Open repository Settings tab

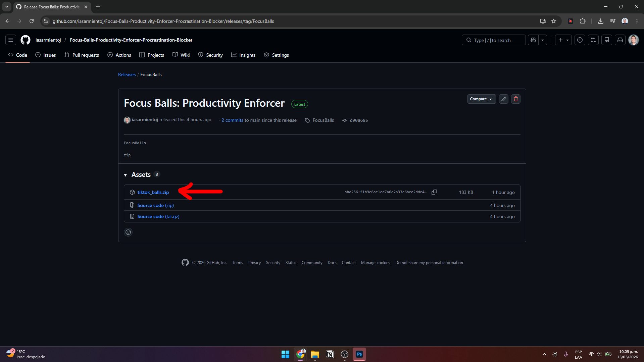tap(276, 55)
